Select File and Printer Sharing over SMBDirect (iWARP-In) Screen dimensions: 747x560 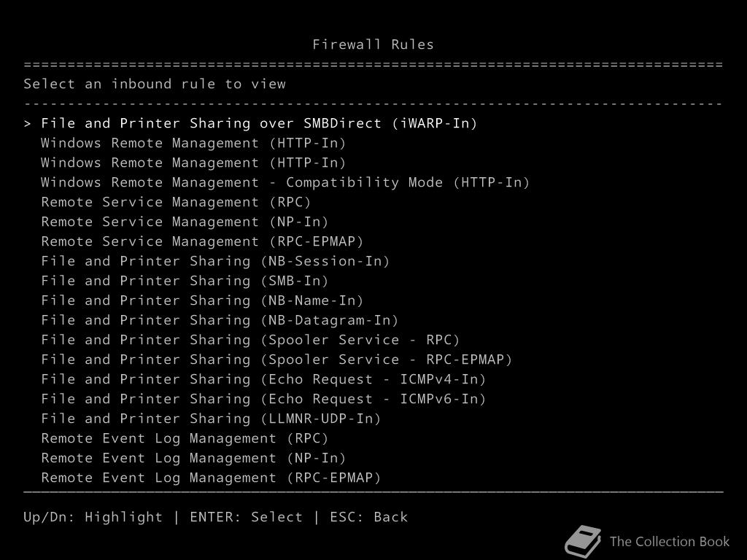coord(259,123)
